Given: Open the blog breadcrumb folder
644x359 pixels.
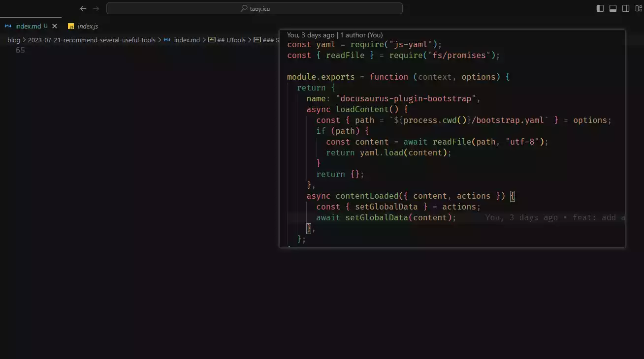Looking at the screenshot, I should point(14,40).
